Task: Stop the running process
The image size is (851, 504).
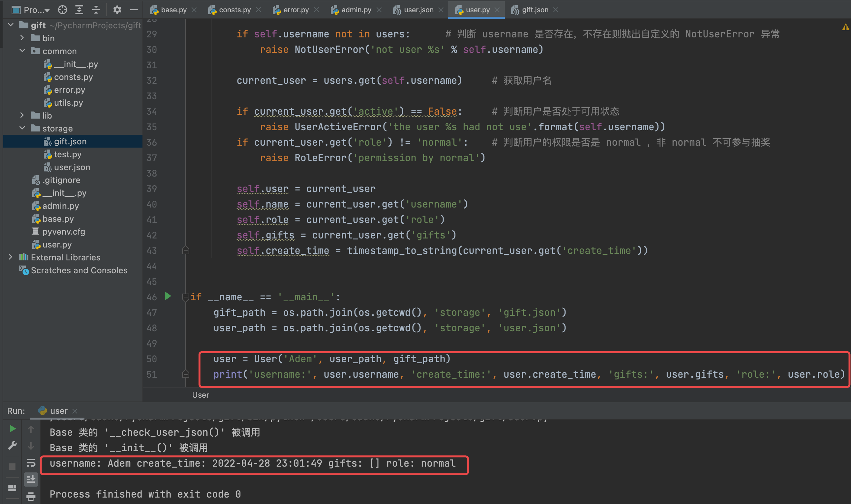Action: [x=12, y=466]
